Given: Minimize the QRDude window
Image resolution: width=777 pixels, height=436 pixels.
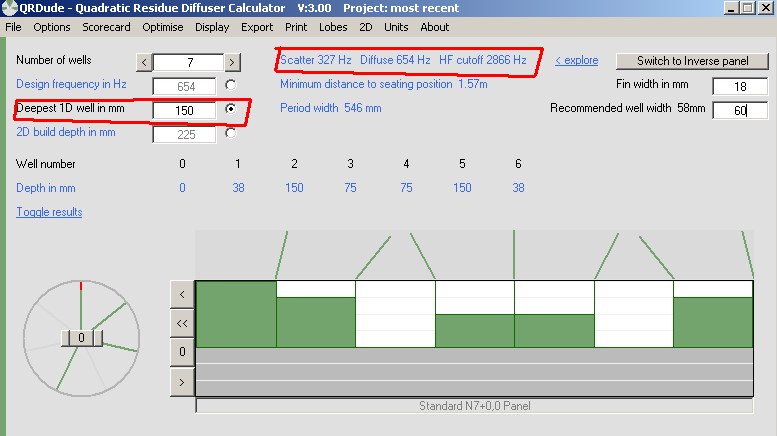Looking at the screenshot, I should coord(730,8).
